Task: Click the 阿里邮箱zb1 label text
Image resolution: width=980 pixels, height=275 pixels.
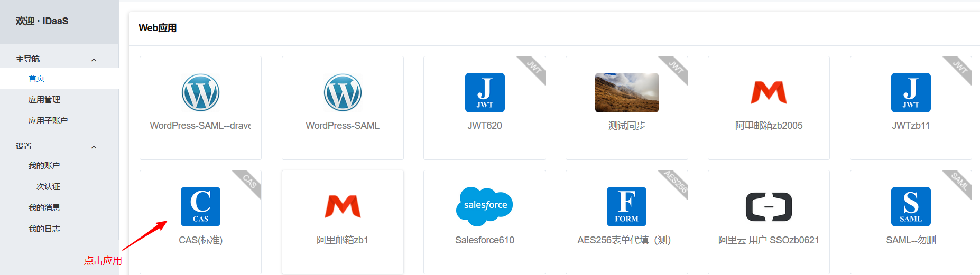Action: coord(343,240)
